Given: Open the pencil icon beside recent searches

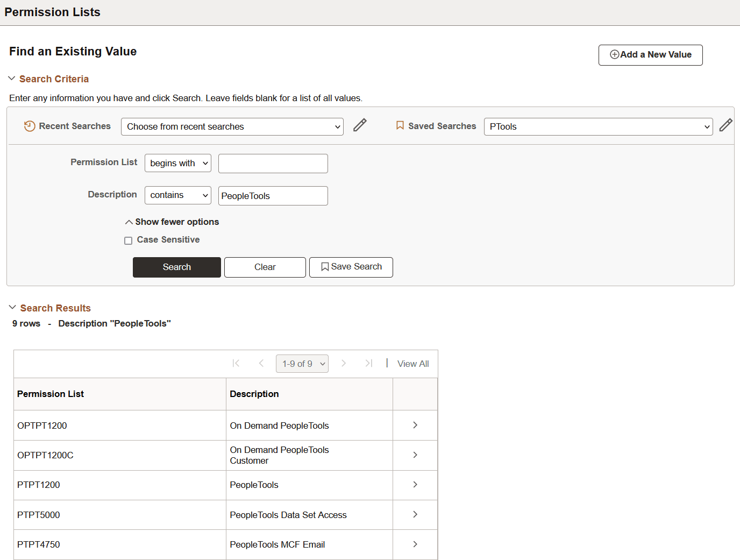Looking at the screenshot, I should pyautogui.click(x=359, y=125).
